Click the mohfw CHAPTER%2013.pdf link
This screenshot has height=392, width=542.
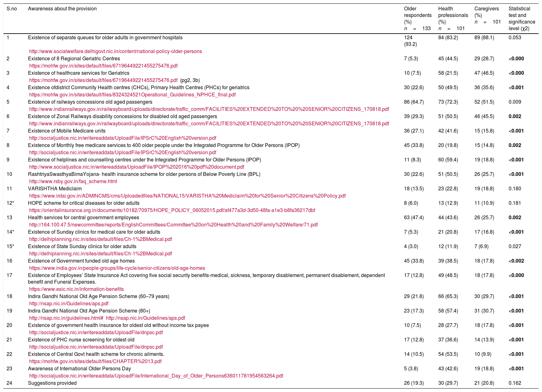pyautogui.click(x=95, y=361)
